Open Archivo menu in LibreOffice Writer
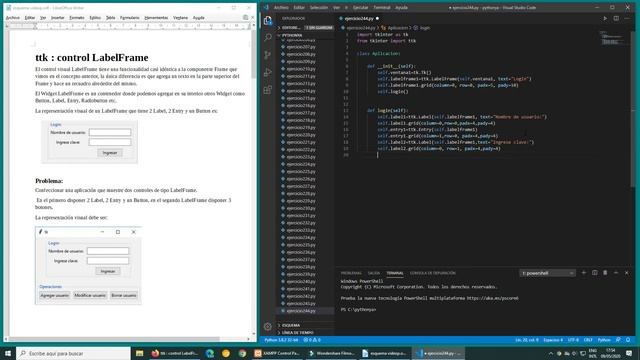This screenshot has width=640, height=360. tap(13, 18)
